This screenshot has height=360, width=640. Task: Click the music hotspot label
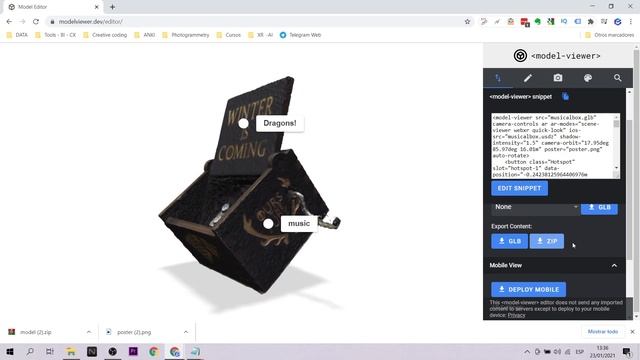click(x=299, y=224)
